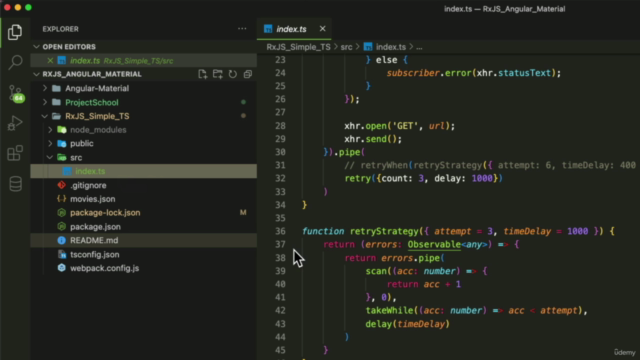640x360 pixels.
Task: Open Source Control view with 64 badge
Action: pyautogui.click(x=16, y=93)
